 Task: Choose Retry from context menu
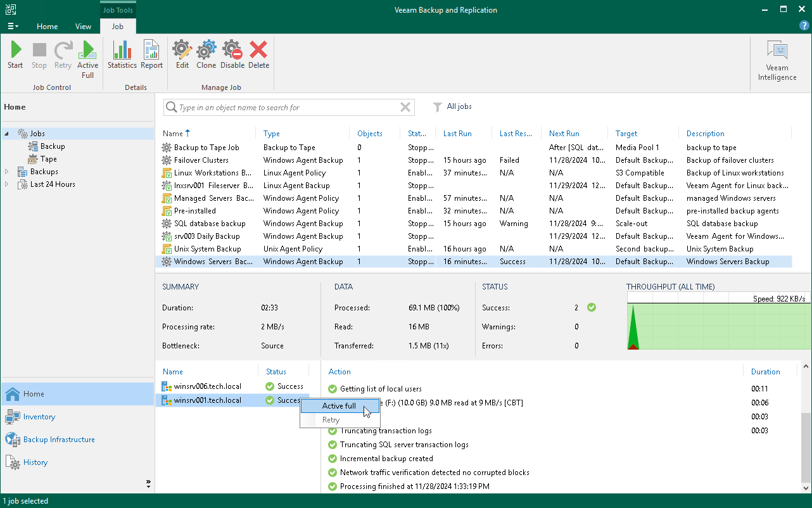tap(339, 420)
